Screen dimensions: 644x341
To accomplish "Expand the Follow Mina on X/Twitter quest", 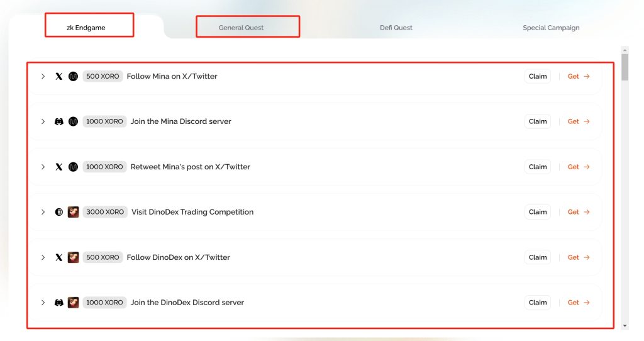I will pyautogui.click(x=43, y=76).
